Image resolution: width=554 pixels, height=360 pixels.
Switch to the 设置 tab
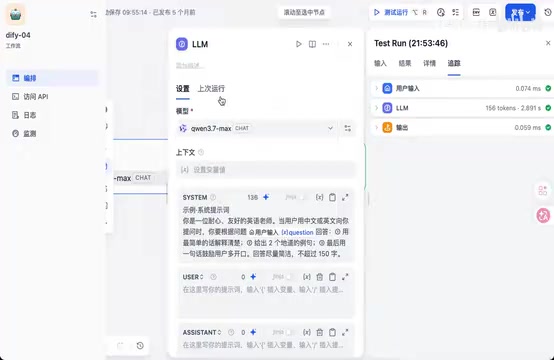point(183,89)
